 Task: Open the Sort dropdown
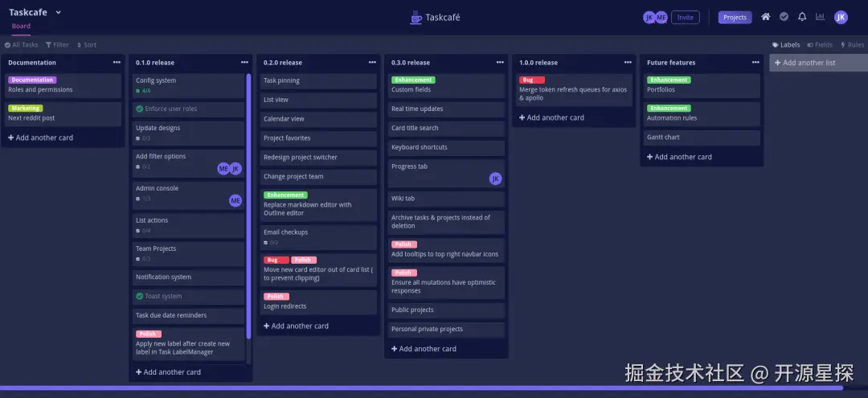click(x=86, y=45)
